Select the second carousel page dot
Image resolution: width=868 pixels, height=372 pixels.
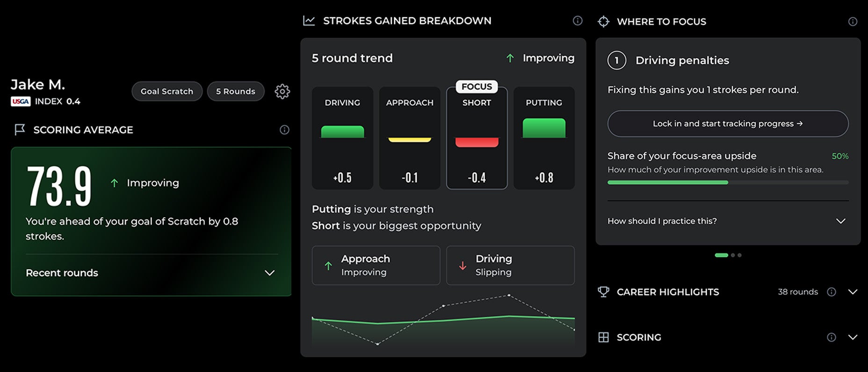coord(733,255)
